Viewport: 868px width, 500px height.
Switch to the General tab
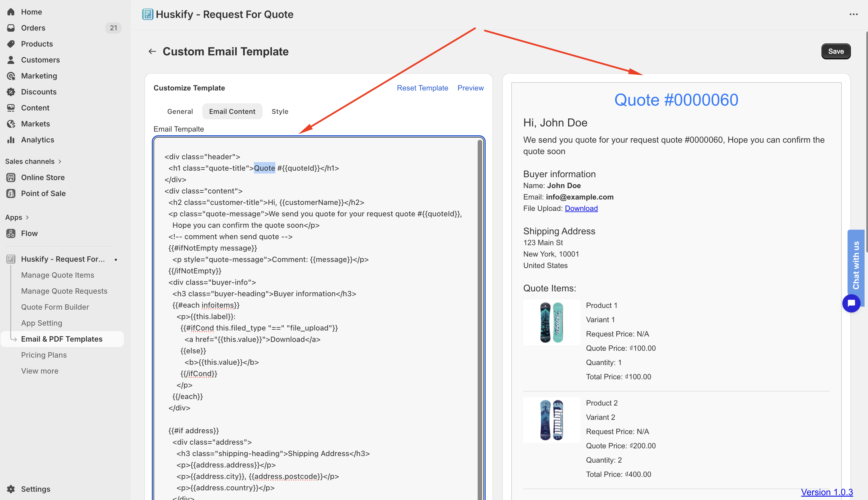click(180, 111)
